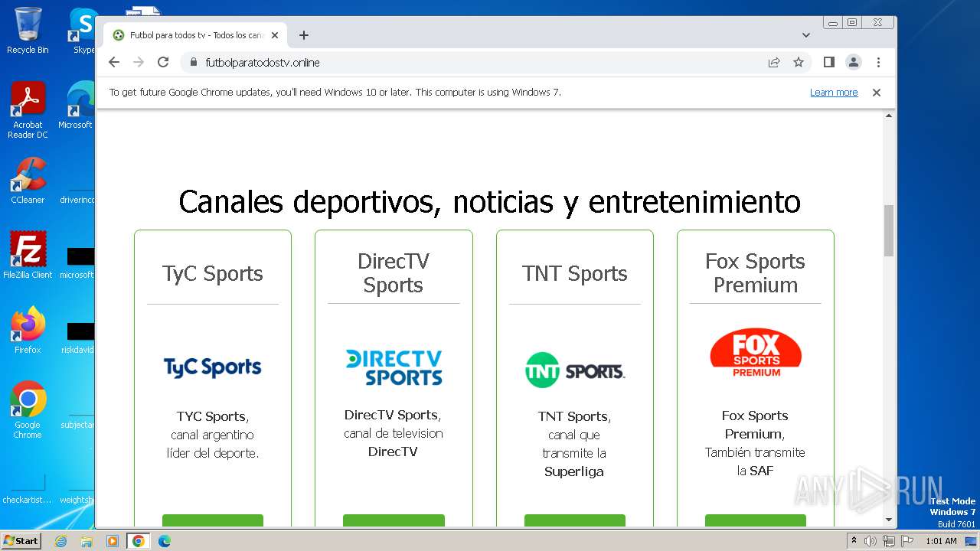This screenshot has width=980, height=551.
Task: Open the Chrome profile avatar menu
Action: pos(854,62)
